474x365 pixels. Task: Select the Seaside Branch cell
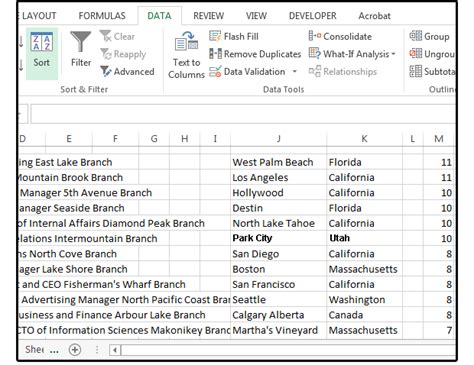click(x=72, y=208)
